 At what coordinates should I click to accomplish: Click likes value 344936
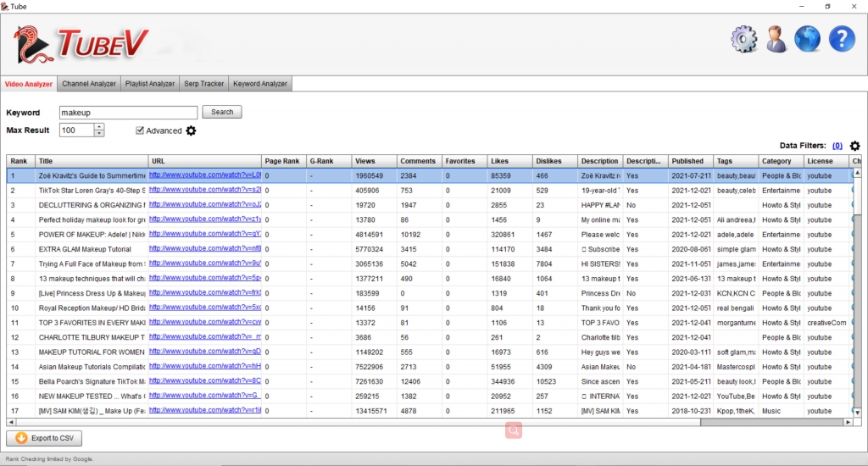[x=503, y=381]
